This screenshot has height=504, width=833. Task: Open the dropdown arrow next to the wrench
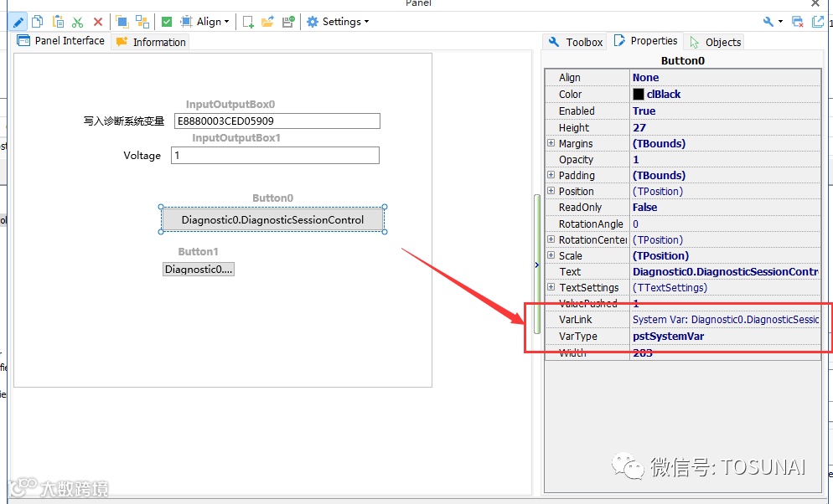[780, 22]
